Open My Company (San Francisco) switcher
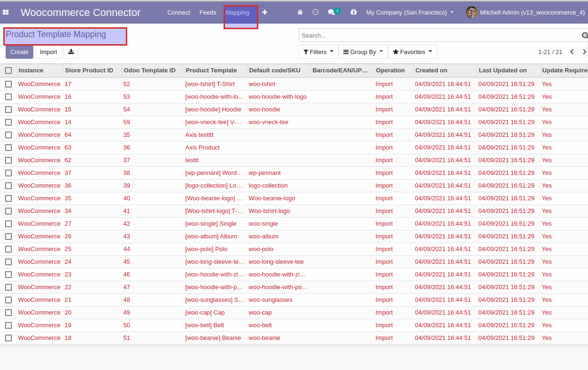 [x=410, y=13]
